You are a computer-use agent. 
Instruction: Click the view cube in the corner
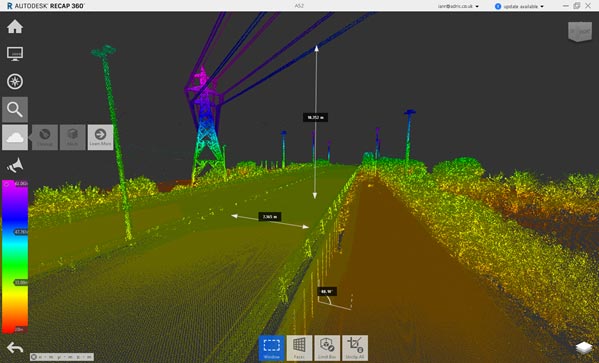click(580, 31)
